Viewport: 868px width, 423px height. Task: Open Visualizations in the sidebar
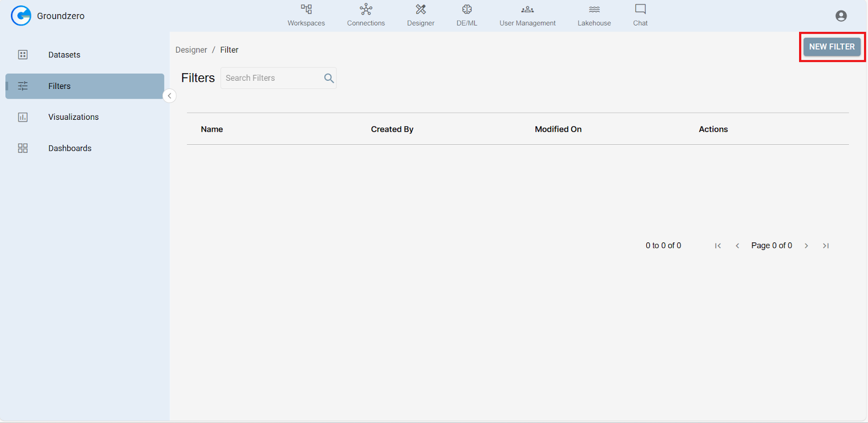[73, 117]
